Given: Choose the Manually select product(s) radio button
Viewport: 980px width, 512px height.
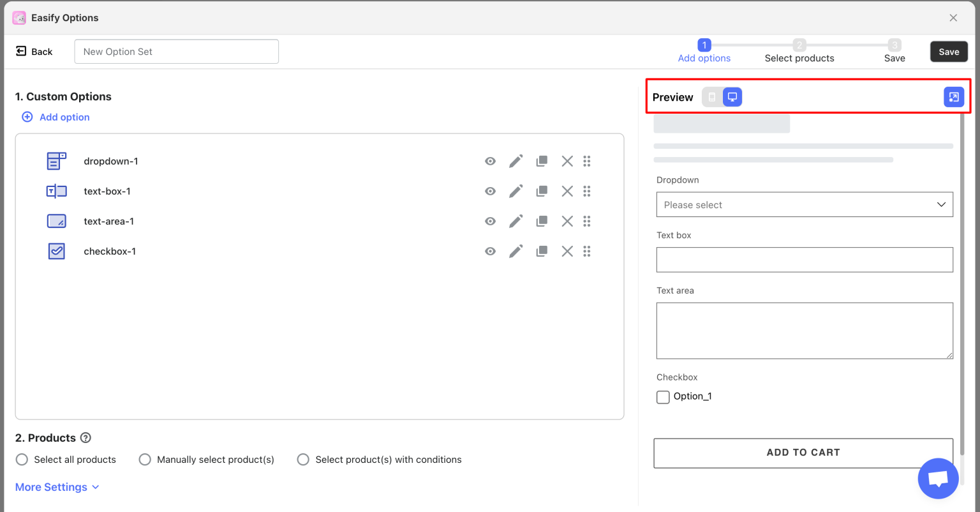Looking at the screenshot, I should pyautogui.click(x=145, y=459).
